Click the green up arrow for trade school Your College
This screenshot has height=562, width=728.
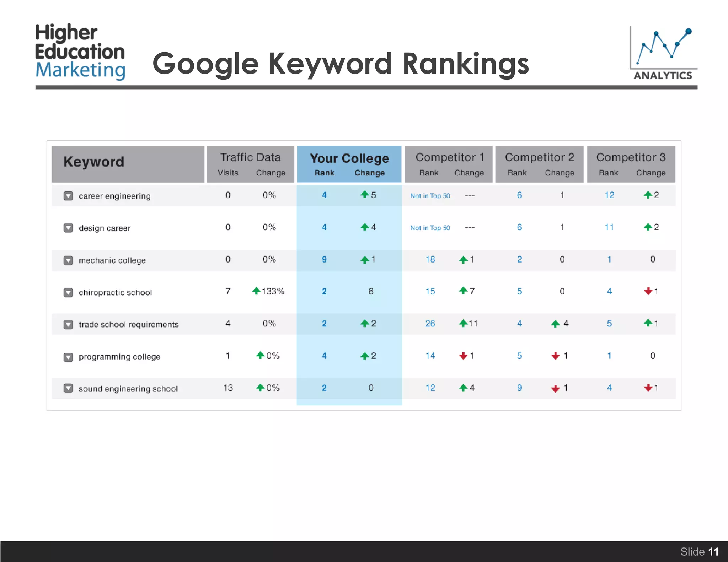(365, 323)
